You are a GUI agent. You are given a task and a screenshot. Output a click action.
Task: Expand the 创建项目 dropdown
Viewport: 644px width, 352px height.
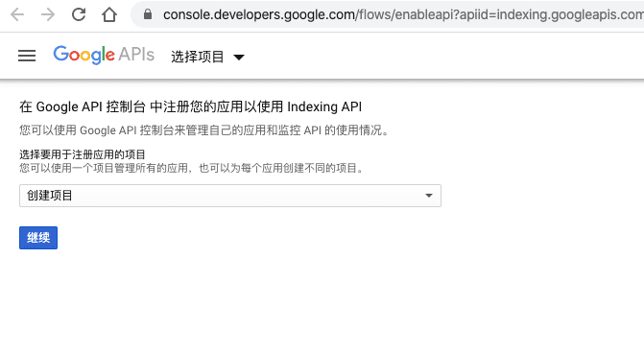click(x=230, y=196)
